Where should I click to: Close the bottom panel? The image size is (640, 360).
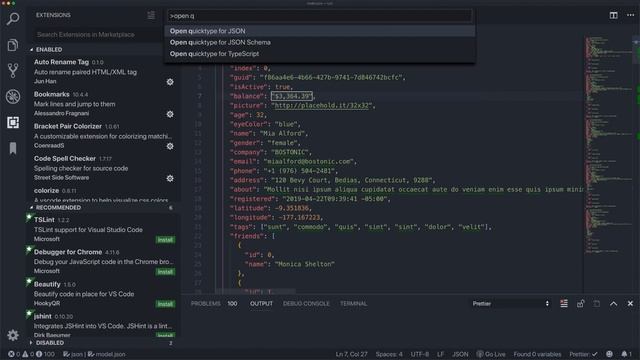click(x=630, y=304)
